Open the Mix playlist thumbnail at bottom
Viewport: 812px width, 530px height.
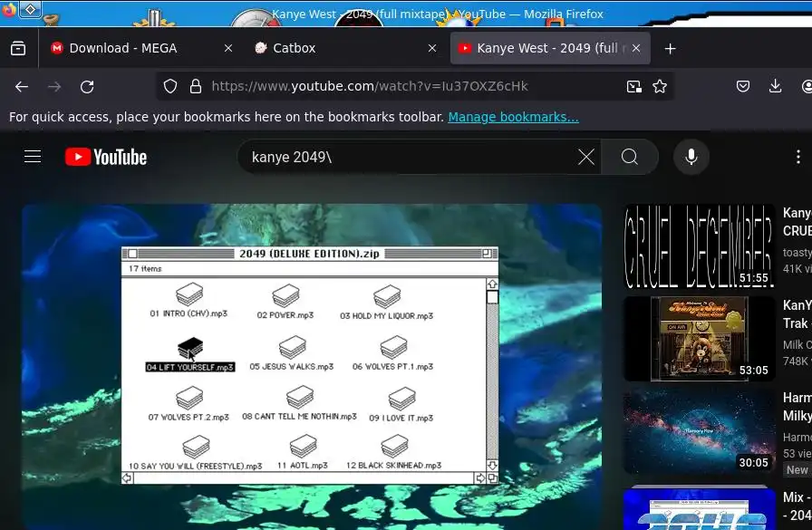pos(699,508)
